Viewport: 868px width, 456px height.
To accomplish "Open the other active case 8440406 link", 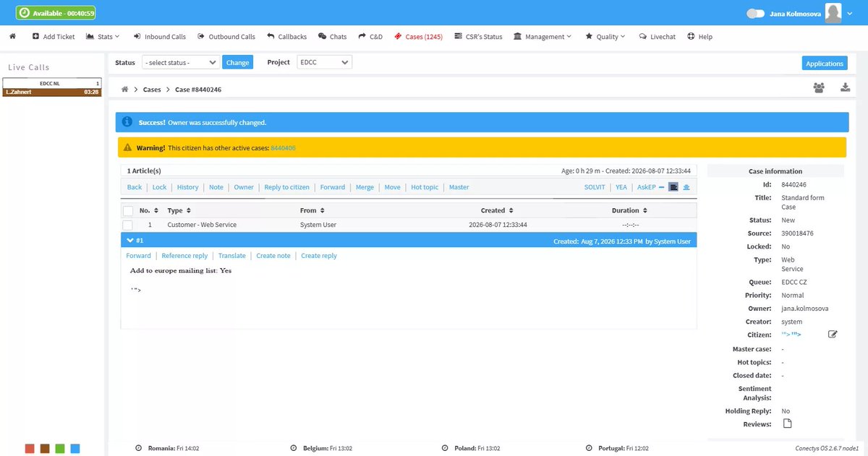I will tap(283, 147).
